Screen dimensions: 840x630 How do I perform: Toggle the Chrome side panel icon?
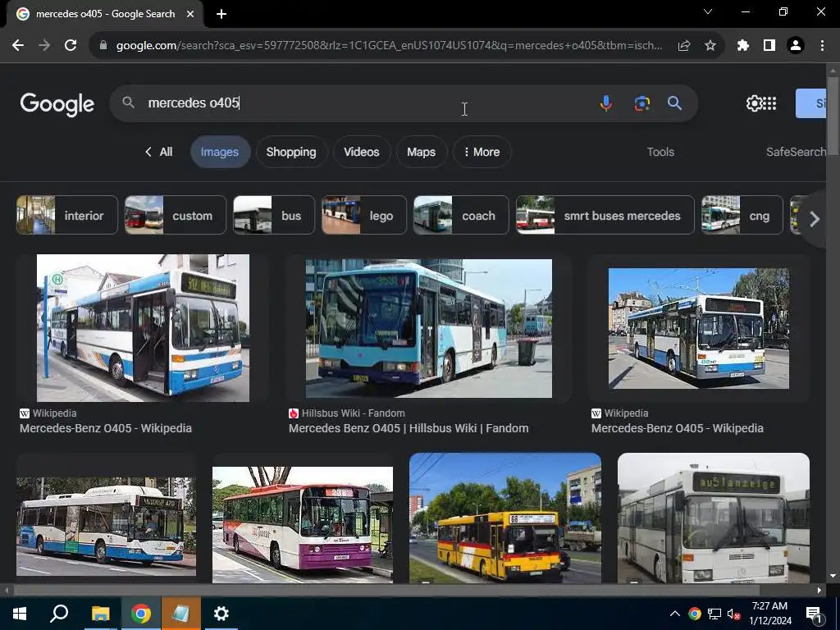pyautogui.click(x=769, y=46)
